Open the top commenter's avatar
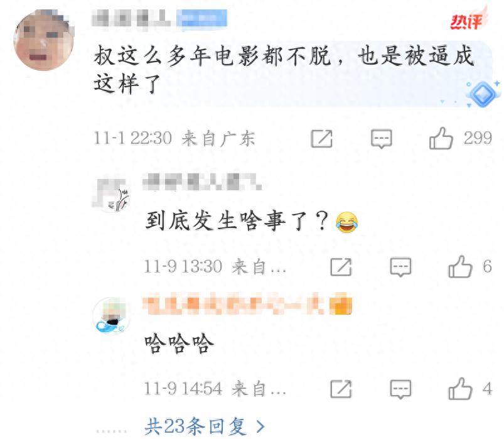Screen dimensions: 504x439 44,40
